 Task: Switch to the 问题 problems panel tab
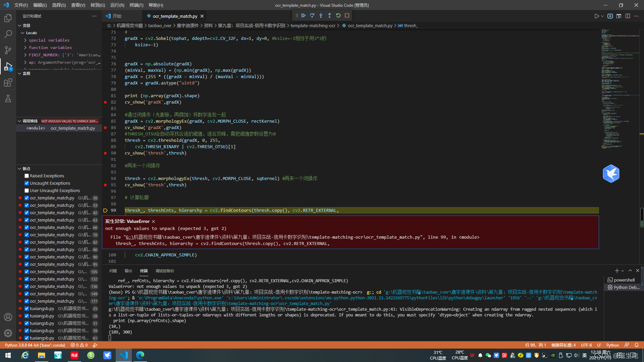113,271
